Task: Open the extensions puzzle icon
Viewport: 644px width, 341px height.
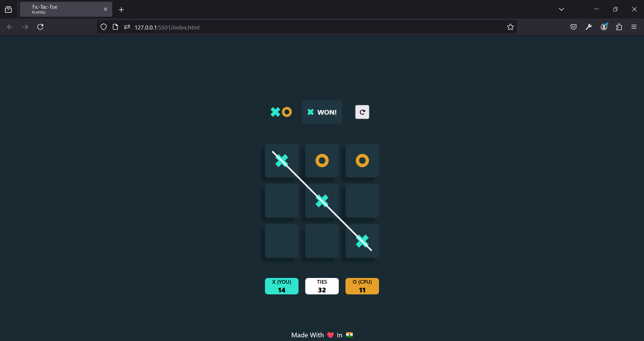Action: [x=619, y=27]
